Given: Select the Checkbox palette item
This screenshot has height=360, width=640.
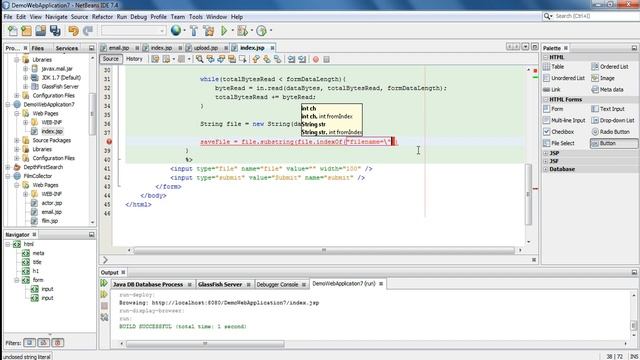Looking at the screenshot, I should [559, 132].
